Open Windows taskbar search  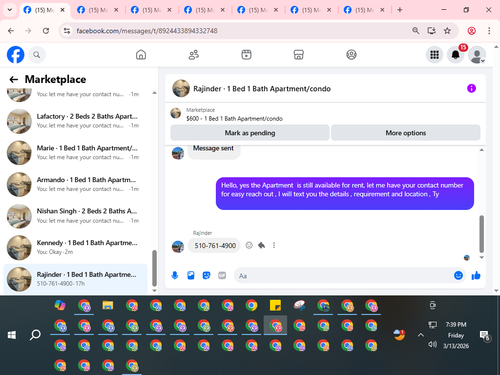35,335
